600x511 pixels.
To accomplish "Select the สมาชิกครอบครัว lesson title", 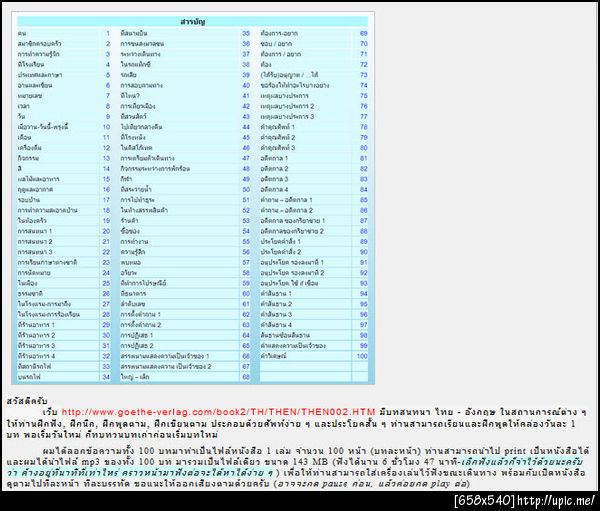I will tap(39, 44).
